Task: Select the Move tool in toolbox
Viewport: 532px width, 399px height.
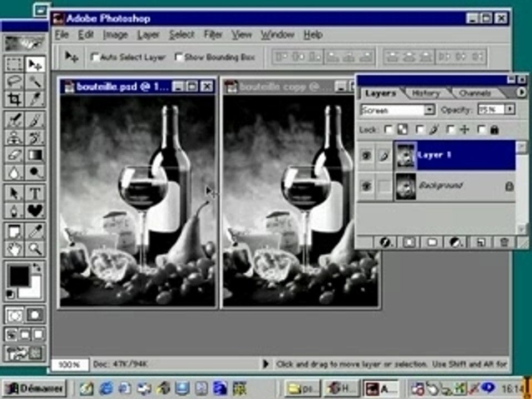Action: (35, 64)
